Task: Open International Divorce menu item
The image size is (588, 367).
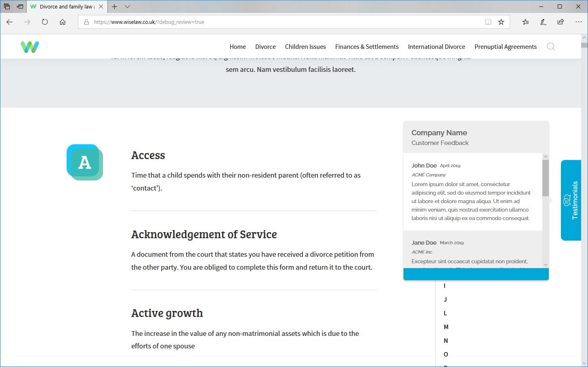Action: 437,47
